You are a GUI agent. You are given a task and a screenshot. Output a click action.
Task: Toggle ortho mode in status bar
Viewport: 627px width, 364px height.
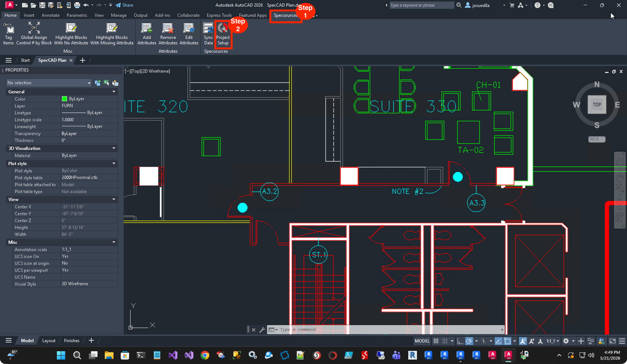pos(460,341)
